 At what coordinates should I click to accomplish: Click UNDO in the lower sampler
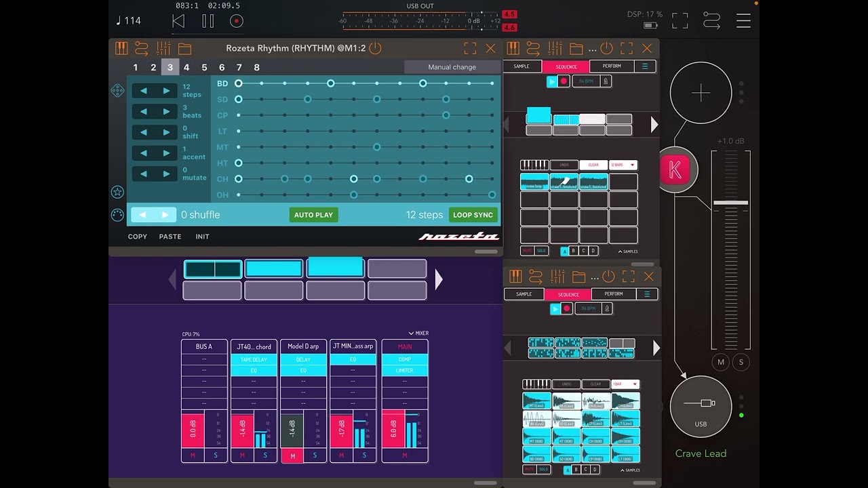tap(566, 384)
